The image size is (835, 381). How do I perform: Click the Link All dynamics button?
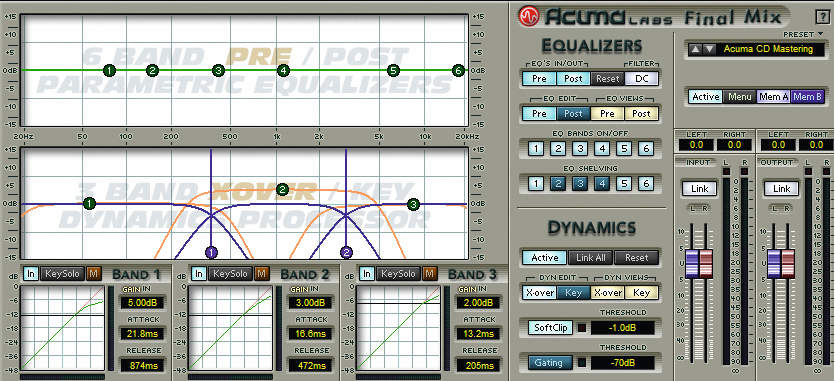591,257
